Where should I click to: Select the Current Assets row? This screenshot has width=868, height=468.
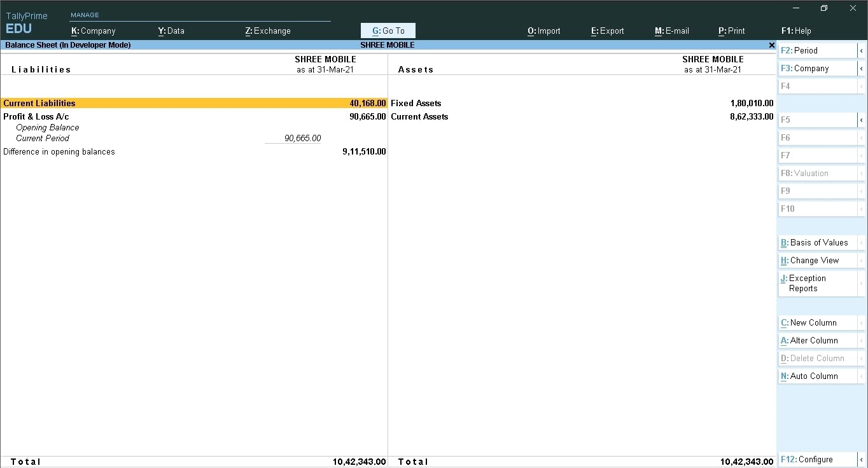582,116
